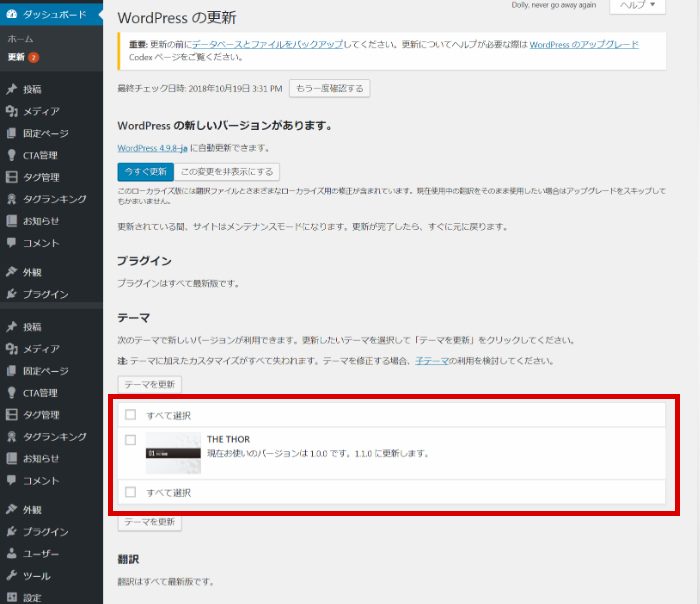Click the Settings (設定) icon in sidebar

point(11,597)
